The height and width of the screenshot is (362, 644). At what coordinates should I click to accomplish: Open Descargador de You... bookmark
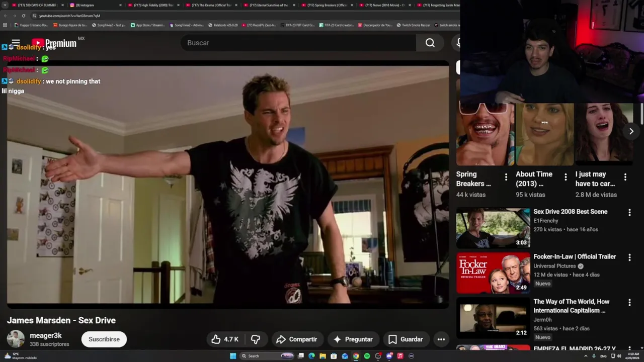point(375,25)
